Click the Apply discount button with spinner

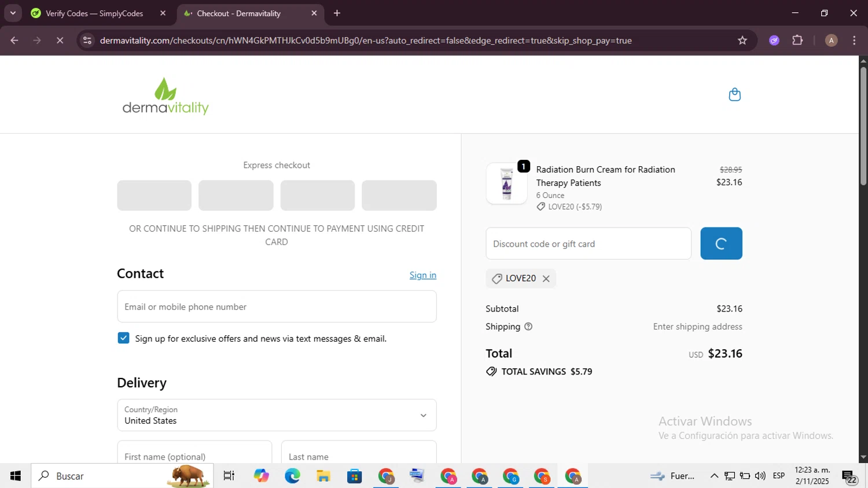click(x=721, y=244)
